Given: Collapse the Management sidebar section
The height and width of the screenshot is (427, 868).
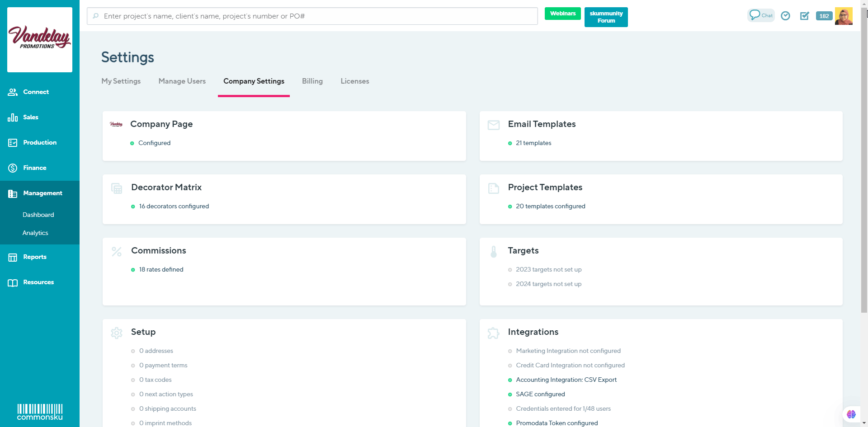Looking at the screenshot, I should (x=43, y=193).
